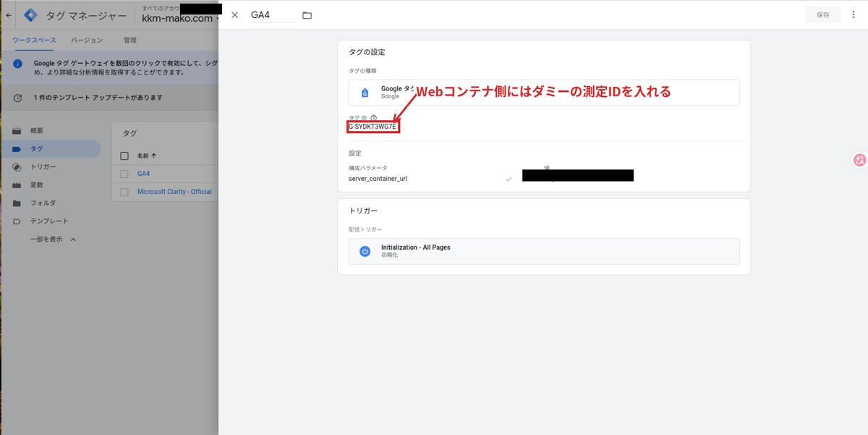Click the pink browser extension icon
Viewport: 868px width, 435px height.
[x=860, y=161]
